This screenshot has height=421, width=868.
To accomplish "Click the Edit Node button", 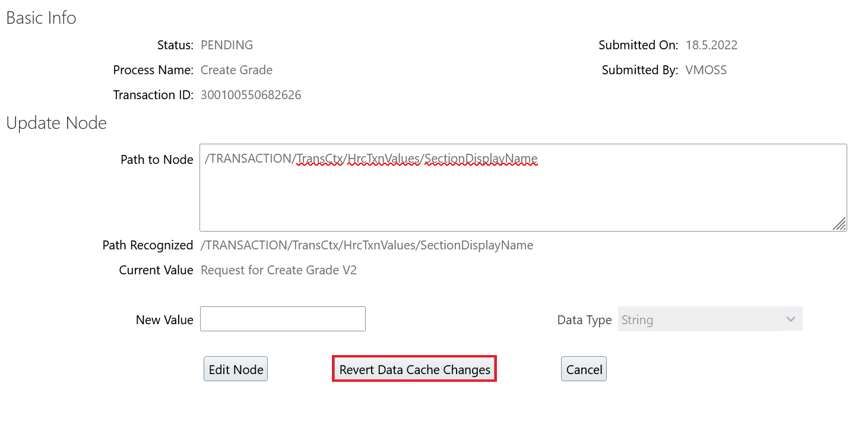I will tap(236, 369).
